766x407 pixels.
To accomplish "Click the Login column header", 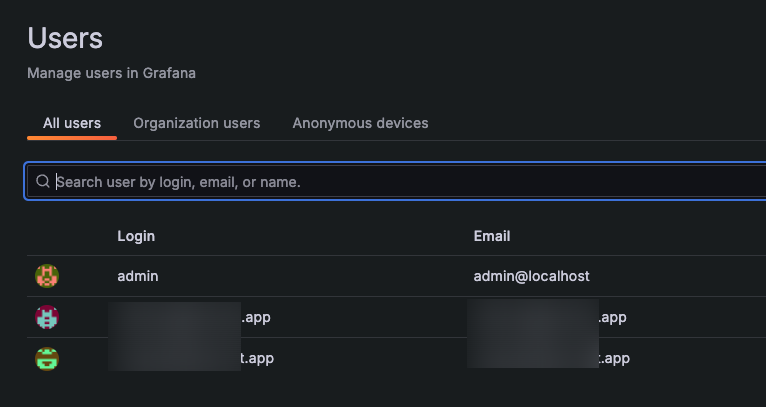I will coord(136,236).
